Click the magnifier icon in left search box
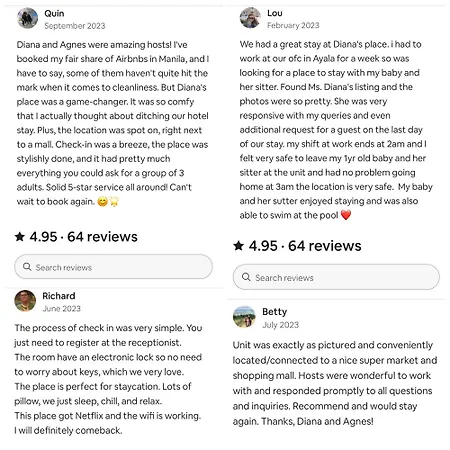The height and width of the screenshot is (450, 450). tap(27, 267)
